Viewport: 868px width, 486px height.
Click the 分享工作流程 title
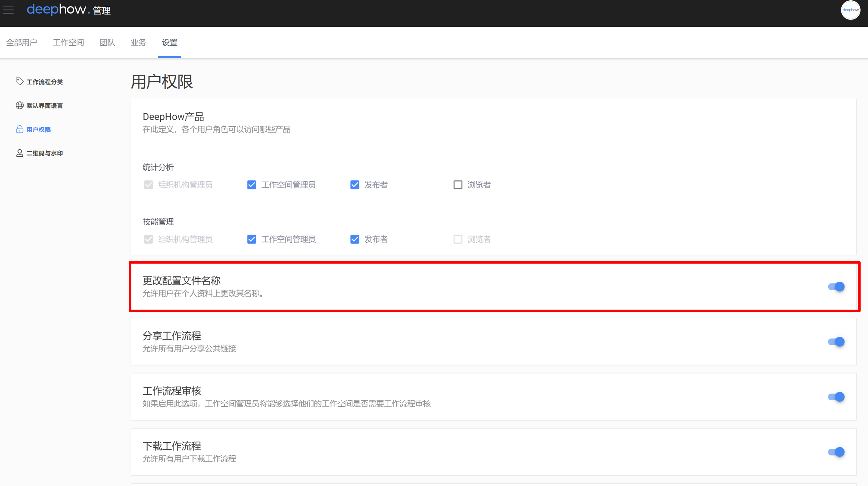[x=172, y=336]
